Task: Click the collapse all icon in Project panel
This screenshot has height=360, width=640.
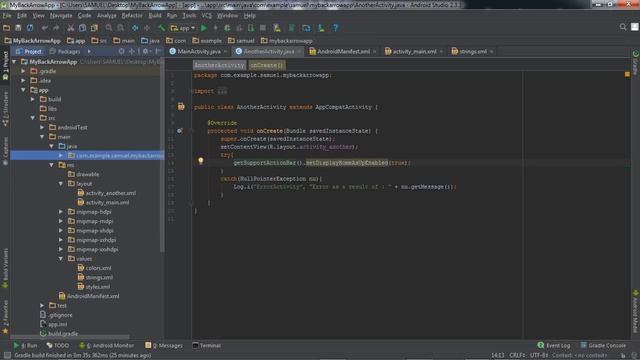Action: [131, 51]
